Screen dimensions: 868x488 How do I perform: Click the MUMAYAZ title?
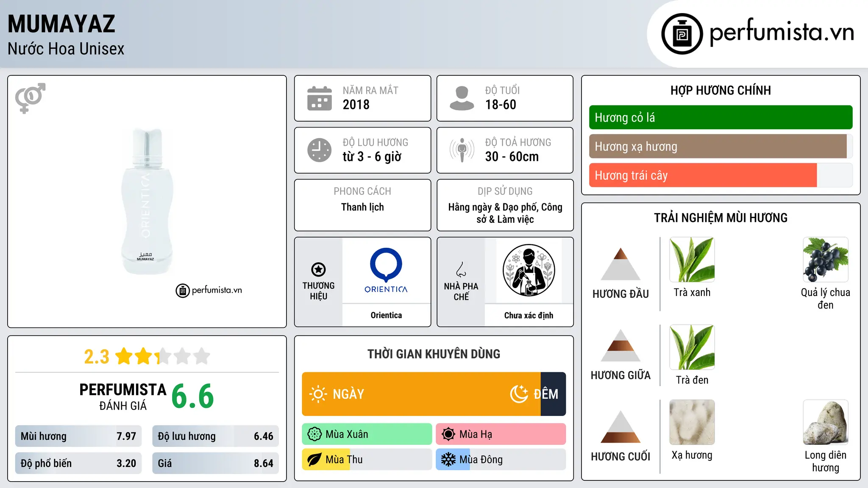(61, 24)
